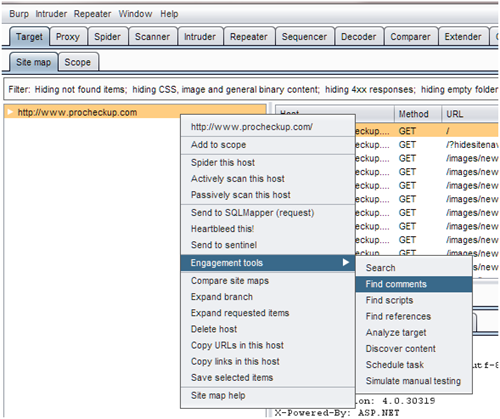
Task: Select the Scope sub-tab
Action: pyautogui.click(x=77, y=62)
